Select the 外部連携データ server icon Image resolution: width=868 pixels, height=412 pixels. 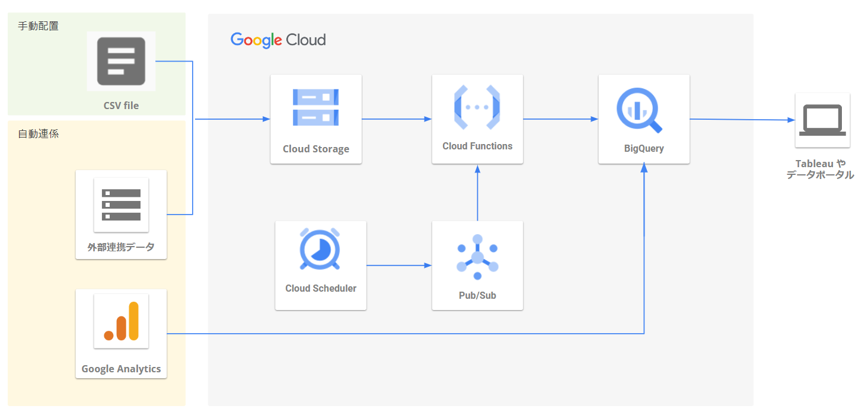tap(121, 205)
